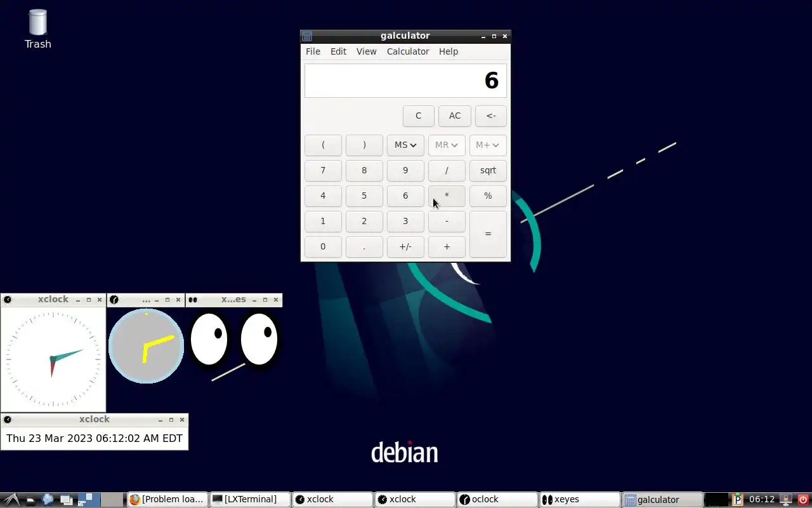Click the open parenthesis button
Viewport: 812px width, 508px height.
pyautogui.click(x=323, y=145)
